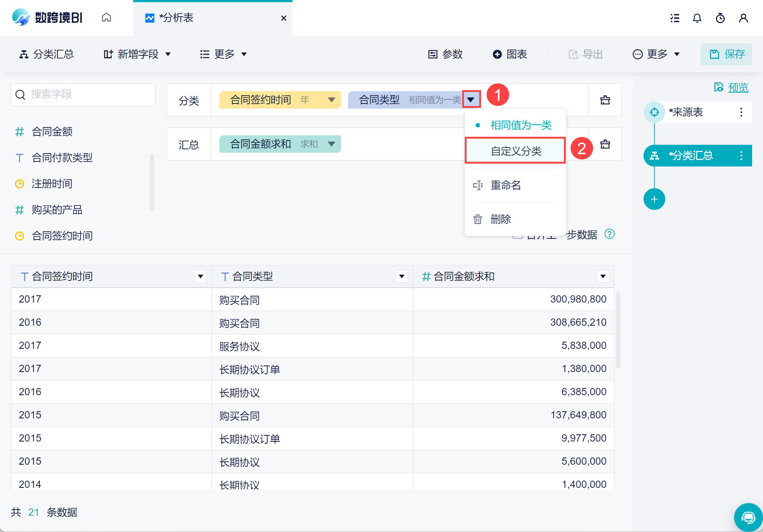Click the data table vertical scrollbar
Screen dimensions: 763x532
coord(618,329)
